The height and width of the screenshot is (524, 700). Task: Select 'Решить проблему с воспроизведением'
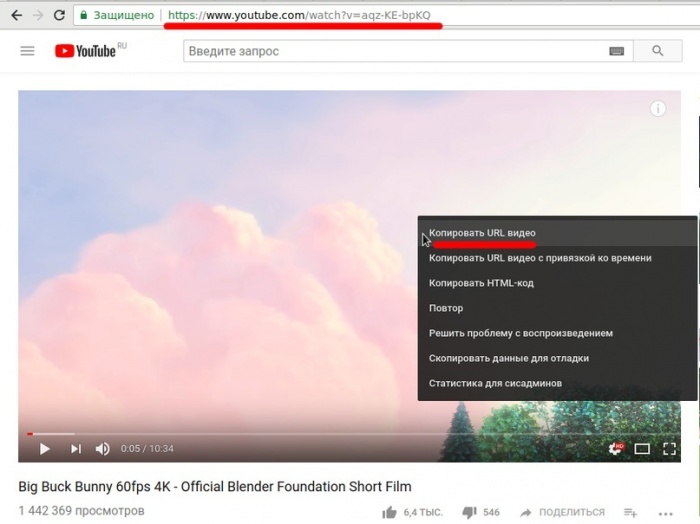557,333
